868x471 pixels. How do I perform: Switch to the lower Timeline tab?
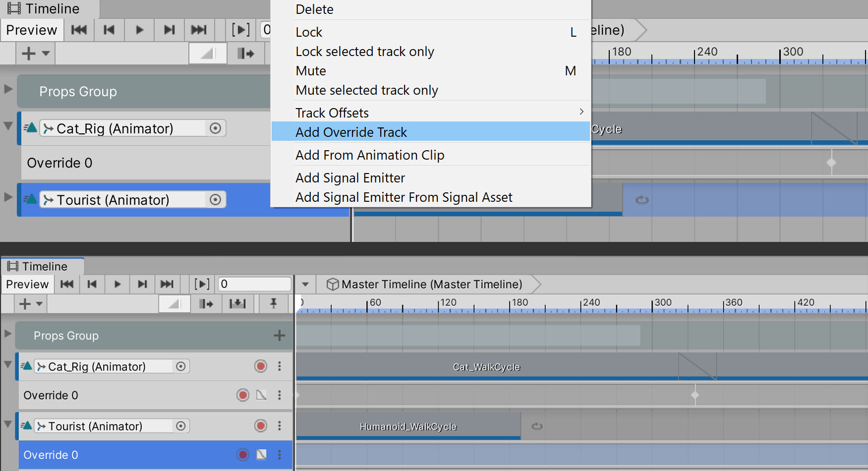[43, 266]
